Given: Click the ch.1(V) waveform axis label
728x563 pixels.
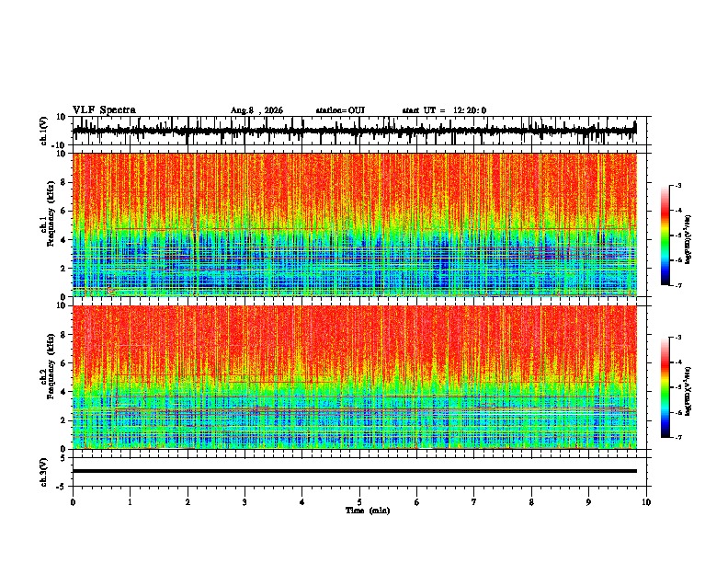Looking at the screenshot, I should 44,131.
